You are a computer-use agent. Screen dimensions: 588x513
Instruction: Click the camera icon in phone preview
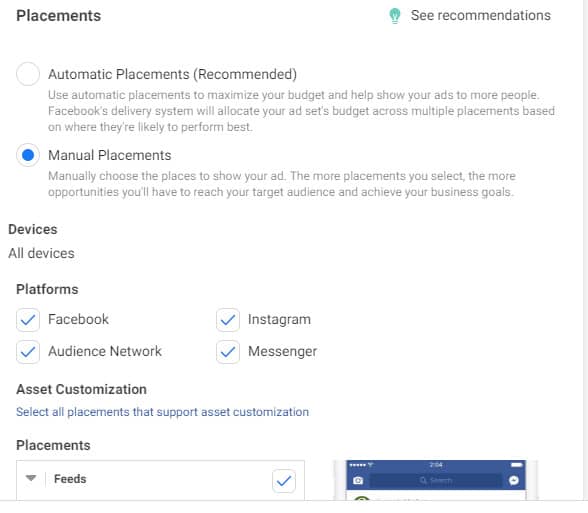358,480
